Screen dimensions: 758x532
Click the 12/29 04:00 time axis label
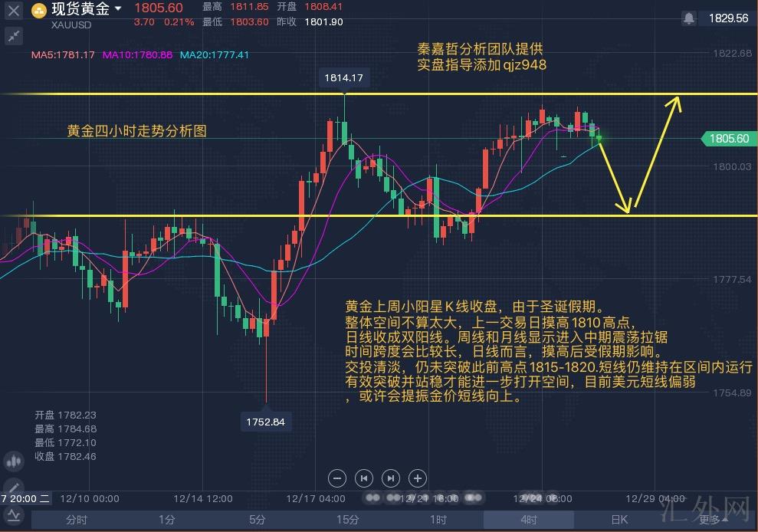tap(655, 498)
